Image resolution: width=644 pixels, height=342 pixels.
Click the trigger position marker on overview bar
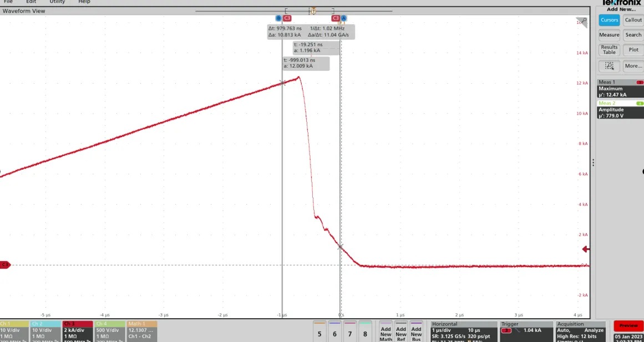pyautogui.click(x=313, y=11)
